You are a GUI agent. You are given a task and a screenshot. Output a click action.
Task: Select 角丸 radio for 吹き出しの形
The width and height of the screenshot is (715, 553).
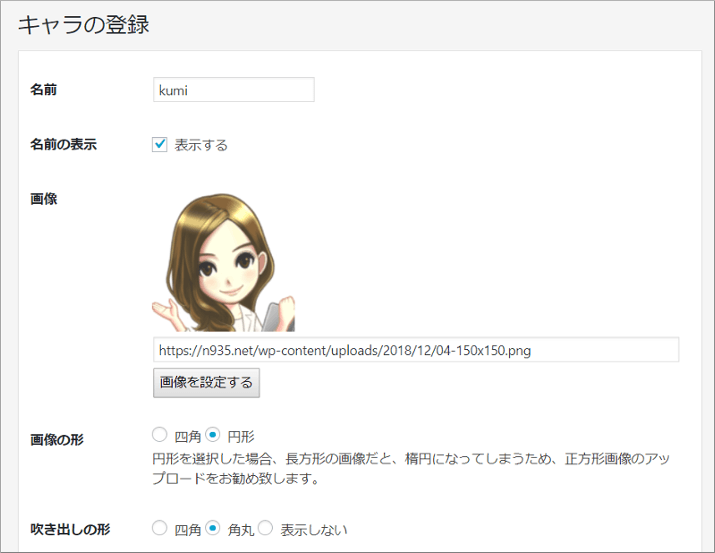click(x=212, y=528)
